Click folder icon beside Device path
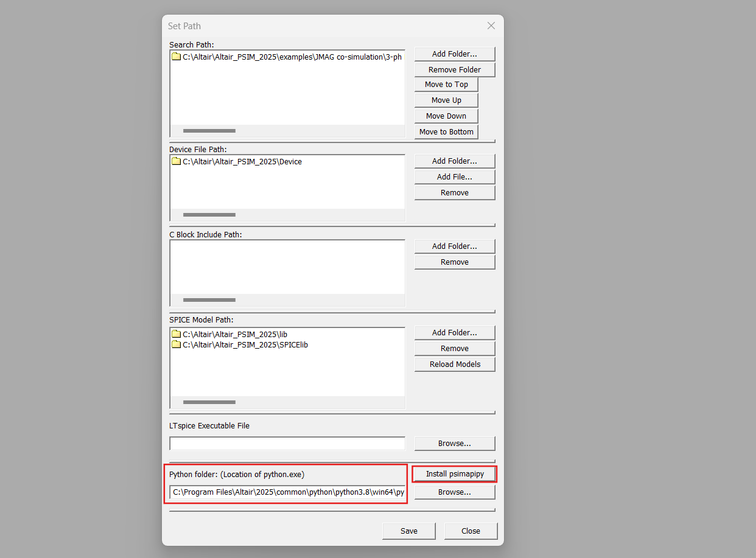The height and width of the screenshot is (558, 756). [177, 161]
